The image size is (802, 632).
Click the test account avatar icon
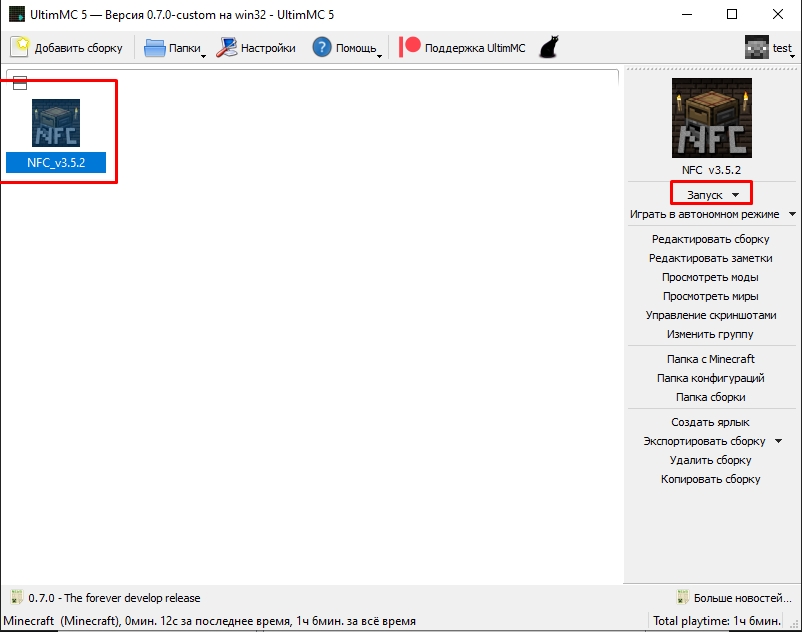tap(756, 48)
